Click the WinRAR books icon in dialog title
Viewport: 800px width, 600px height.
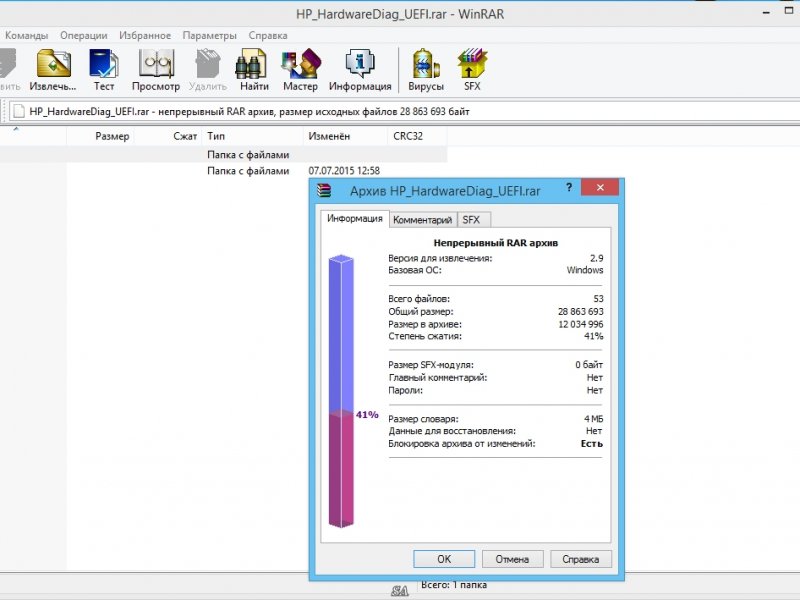point(324,190)
